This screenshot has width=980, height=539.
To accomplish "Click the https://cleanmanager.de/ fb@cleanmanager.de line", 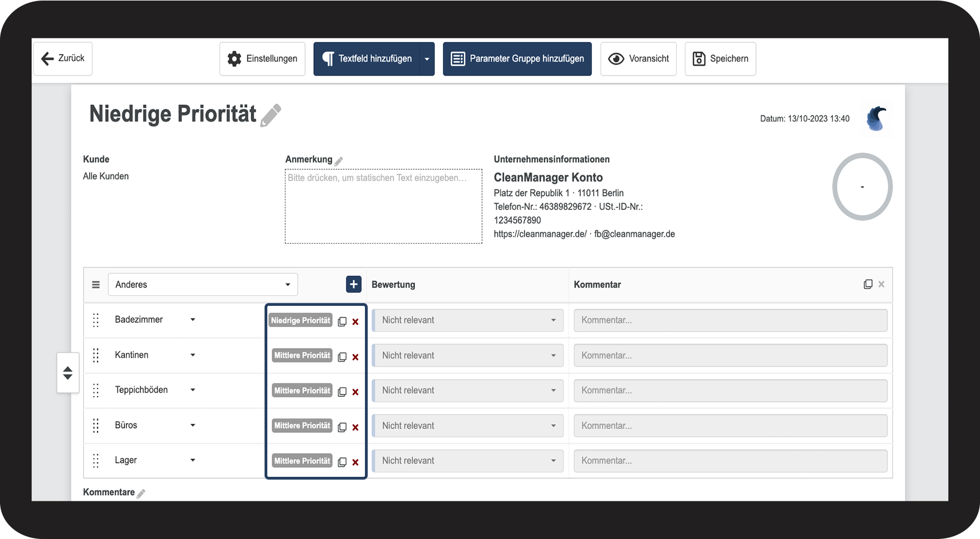I will coord(585,234).
